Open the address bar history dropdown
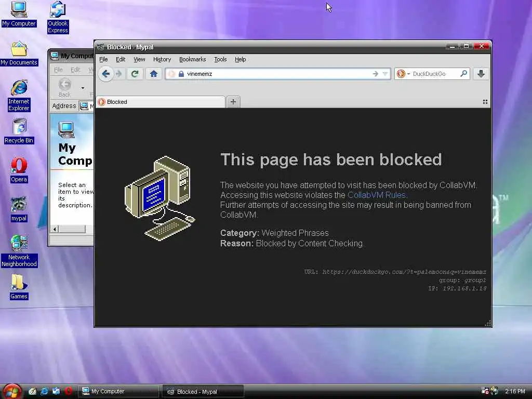 (385, 74)
